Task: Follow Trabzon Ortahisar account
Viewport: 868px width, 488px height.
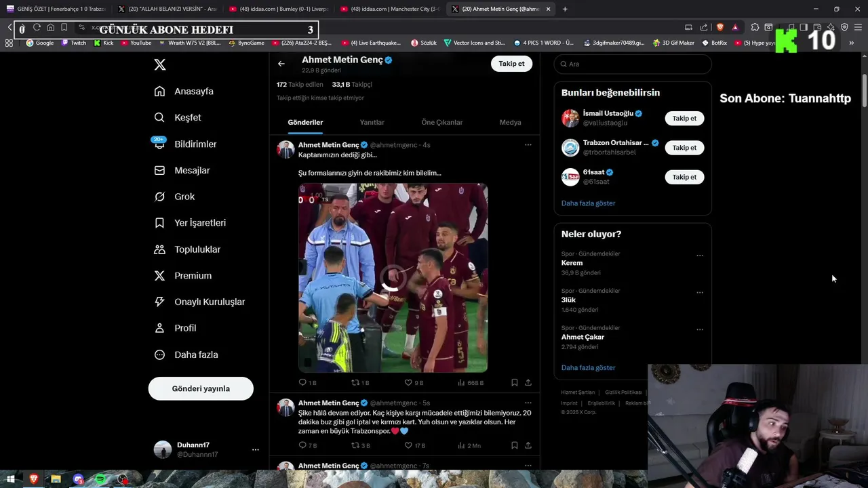Action: (684, 148)
